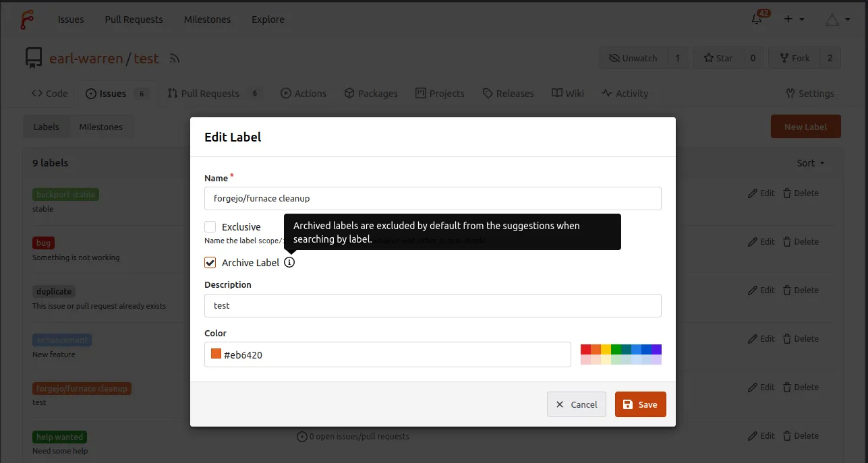The image size is (868, 463).
Task: Save the label changes
Action: [x=640, y=404]
